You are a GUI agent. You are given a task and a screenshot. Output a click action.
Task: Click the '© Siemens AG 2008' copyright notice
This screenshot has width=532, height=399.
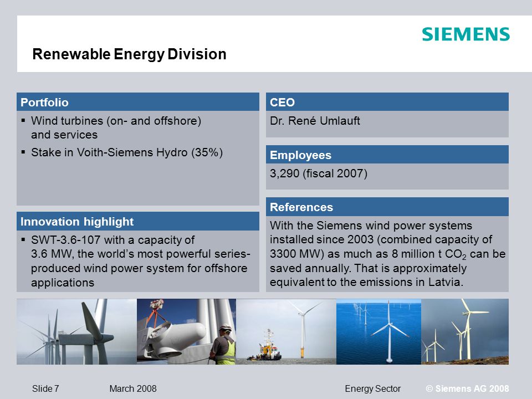coord(468,388)
